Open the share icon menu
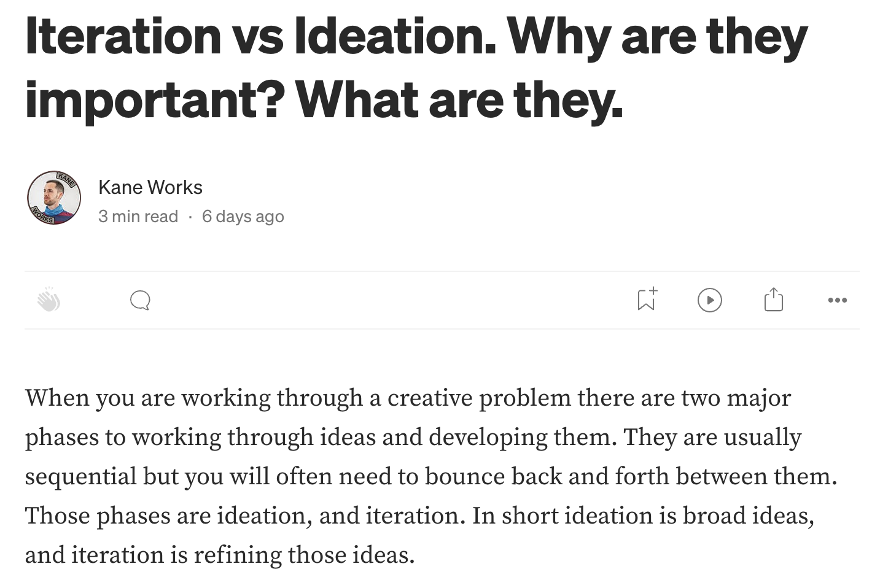The width and height of the screenshot is (872, 588). tap(773, 300)
